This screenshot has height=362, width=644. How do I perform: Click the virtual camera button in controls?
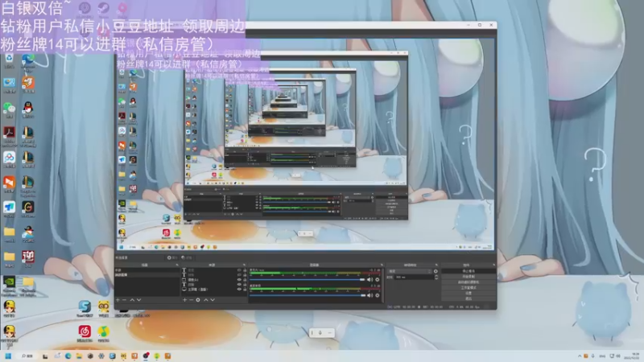tap(469, 282)
